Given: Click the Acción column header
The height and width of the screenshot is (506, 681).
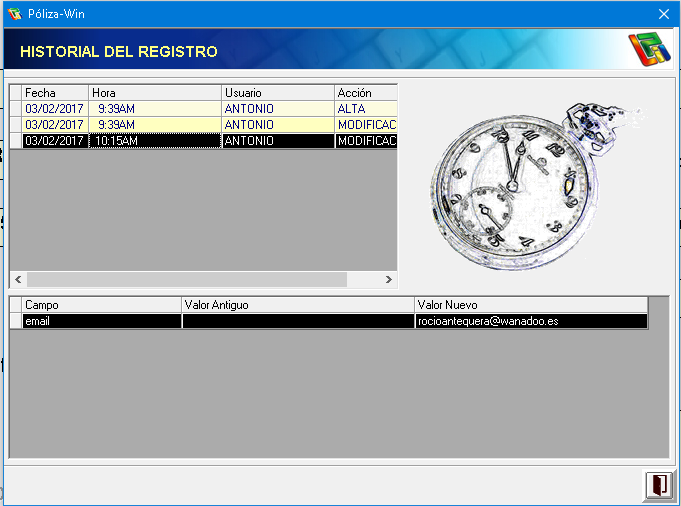Looking at the screenshot, I should [366, 93].
